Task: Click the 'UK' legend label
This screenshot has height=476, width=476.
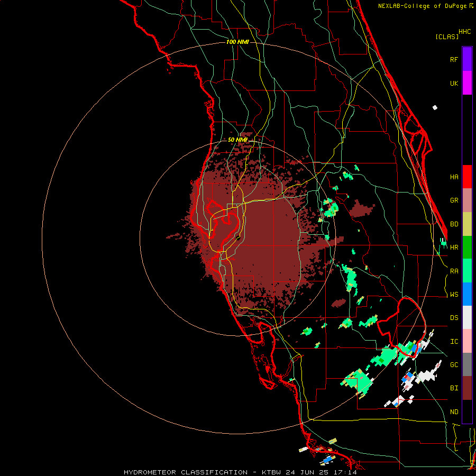Action: pos(454,83)
